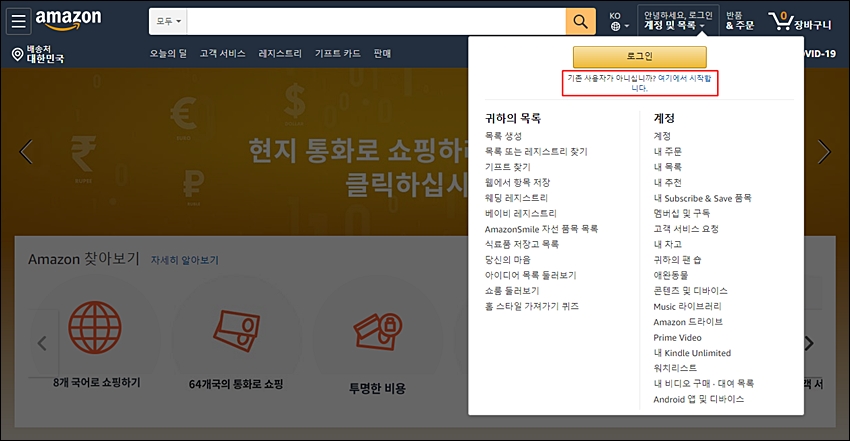This screenshot has width=850, height=441.
Task: Open 고객 서비스 요청 entry
Action: (x=686, y=229)
